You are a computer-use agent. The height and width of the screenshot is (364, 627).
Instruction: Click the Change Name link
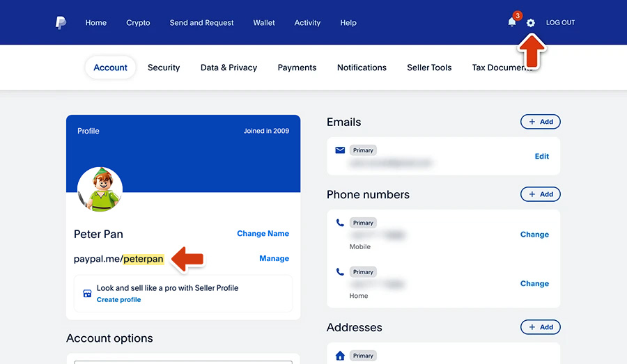(263, 233)
